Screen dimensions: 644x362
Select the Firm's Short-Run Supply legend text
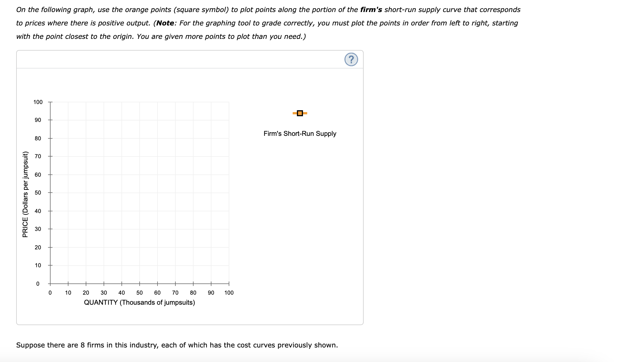(x=300, y=134)
